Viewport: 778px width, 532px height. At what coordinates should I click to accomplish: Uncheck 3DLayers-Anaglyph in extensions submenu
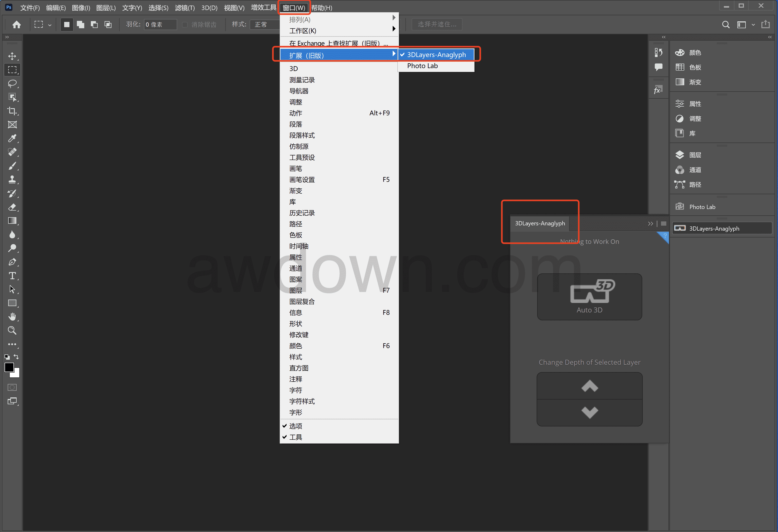pyautogui.click(x=436, y=55)
